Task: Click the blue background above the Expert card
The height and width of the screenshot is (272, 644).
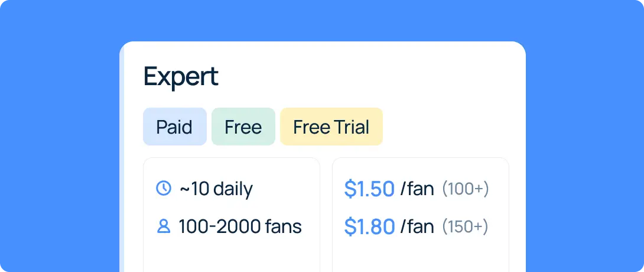Action: pyautogui.click(x=322, y=21)
